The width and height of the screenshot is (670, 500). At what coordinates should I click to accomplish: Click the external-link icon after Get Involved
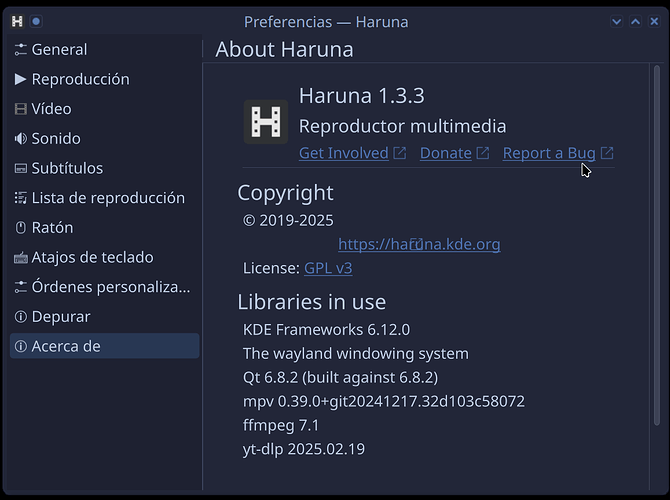(400, 153)
